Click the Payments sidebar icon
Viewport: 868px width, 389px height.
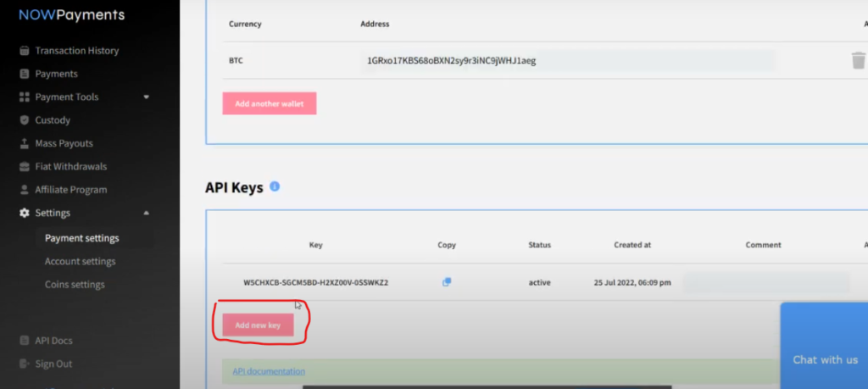coord(25,74)
